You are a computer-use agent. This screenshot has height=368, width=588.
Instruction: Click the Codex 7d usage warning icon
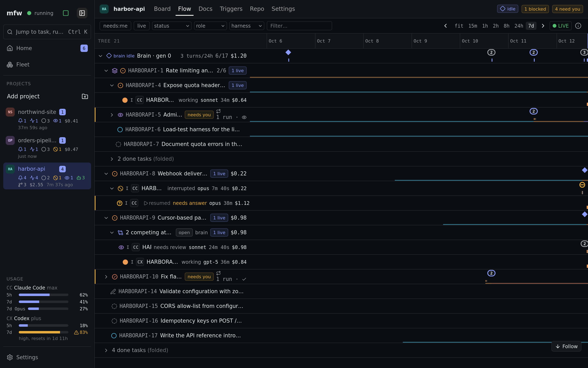tap(76, 332)
